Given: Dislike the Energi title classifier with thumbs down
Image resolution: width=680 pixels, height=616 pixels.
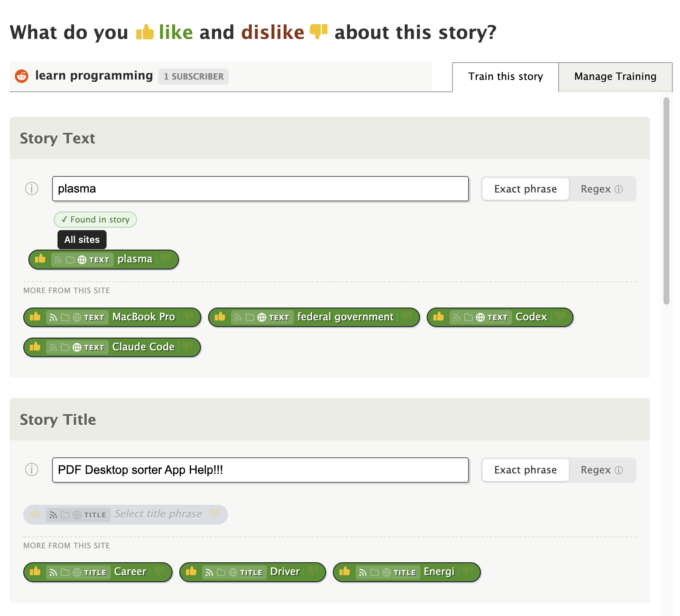Looking at the screenshot, I should click(467, 571).
